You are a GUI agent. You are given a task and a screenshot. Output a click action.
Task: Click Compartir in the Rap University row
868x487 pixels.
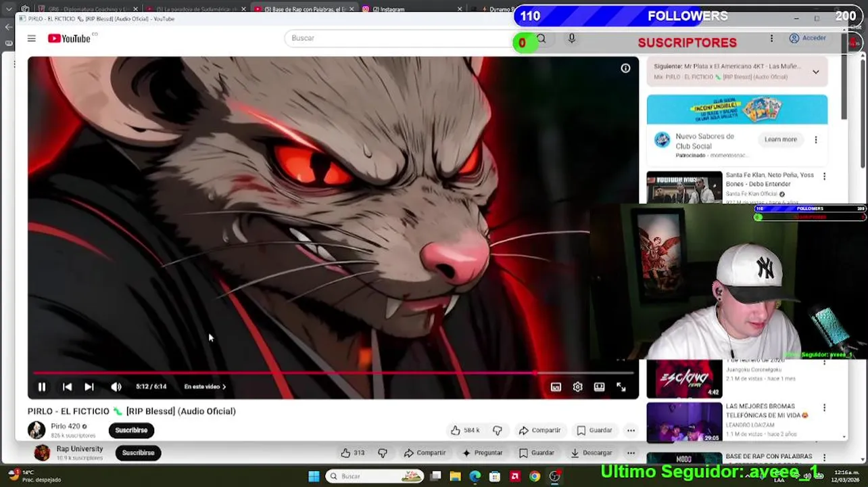coord(425,453)
